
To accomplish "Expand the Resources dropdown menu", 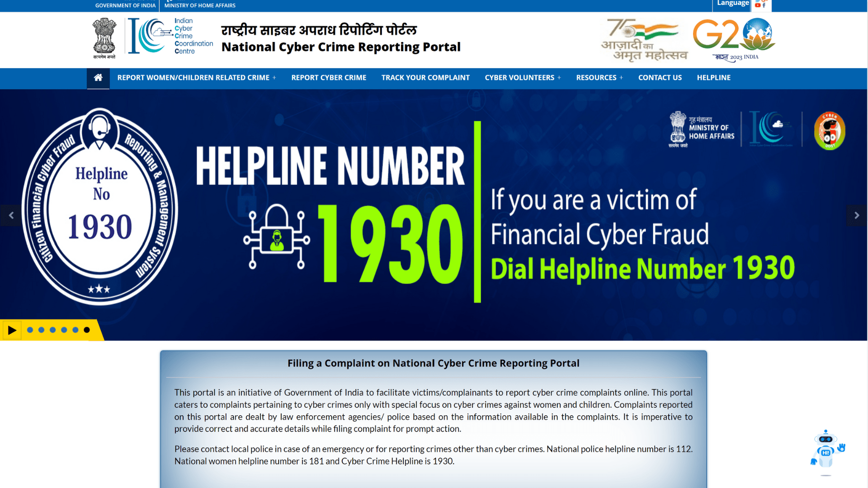I will tap(599, 77).
